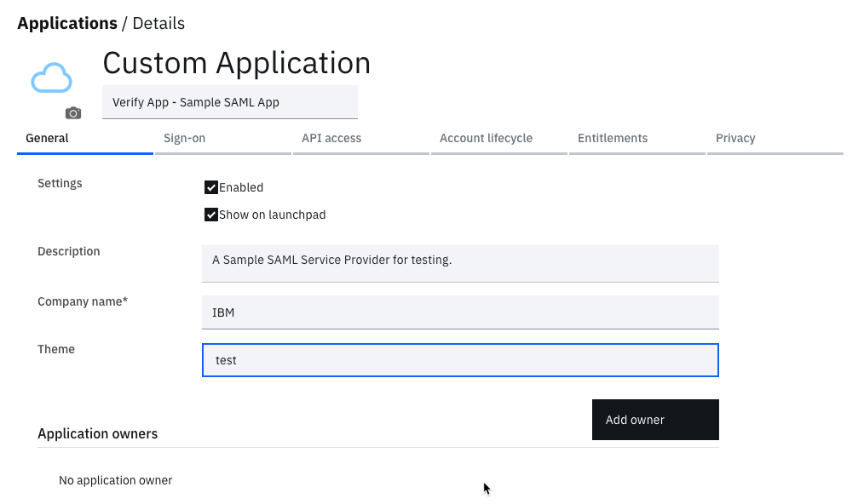Open the Theme field set to test
This screenshot has height=504, width=864.
coord(460,360)
